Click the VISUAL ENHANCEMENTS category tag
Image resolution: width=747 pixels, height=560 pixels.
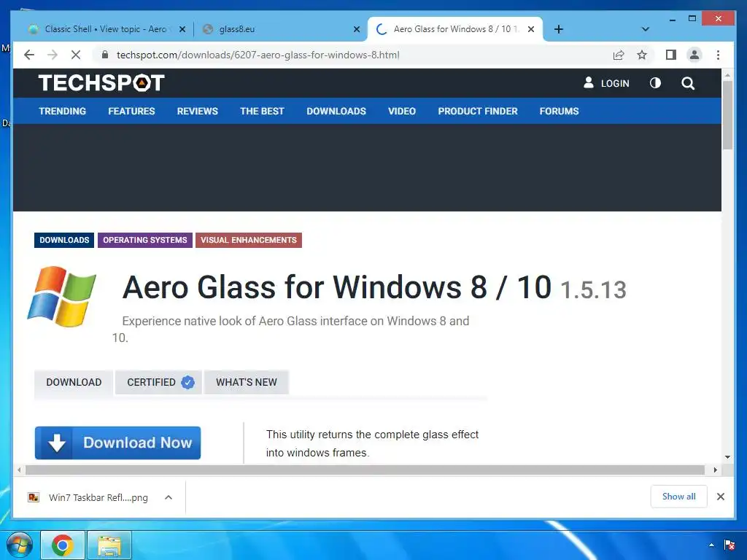249,240
